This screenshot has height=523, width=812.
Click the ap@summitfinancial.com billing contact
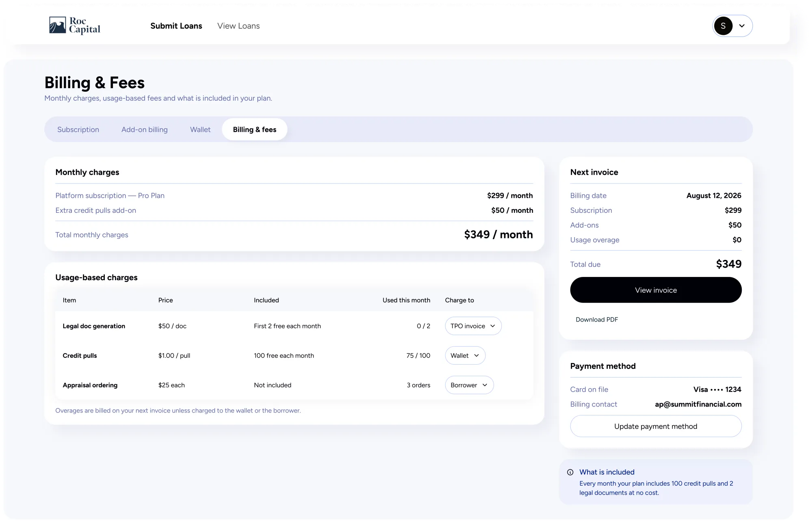[x=698, y=404]
